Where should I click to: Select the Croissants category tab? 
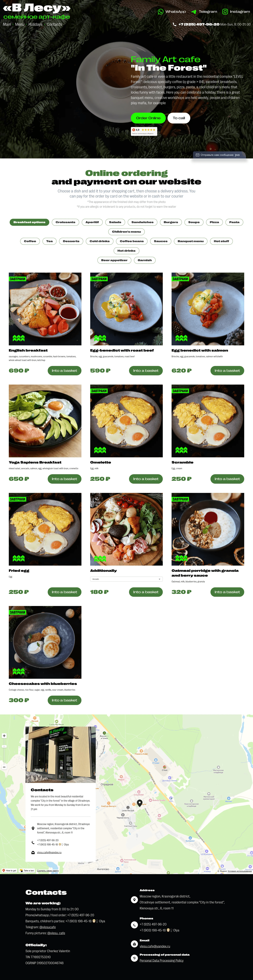tap(65, 222)
